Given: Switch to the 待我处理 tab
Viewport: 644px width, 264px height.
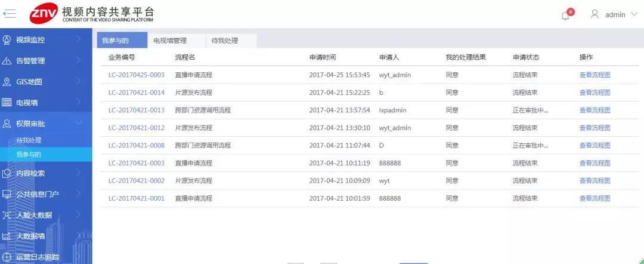Looking at the screenshot, I should pos(224,41).
